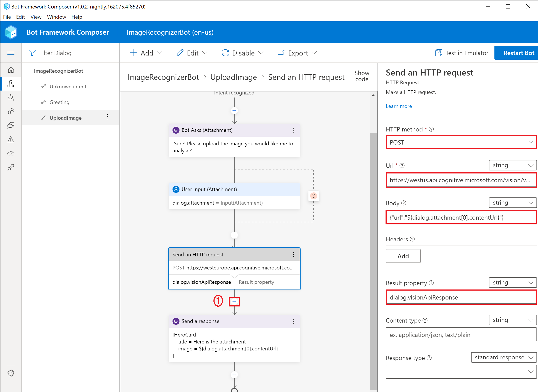Click Show code button
The image size is (538, 392).
pyautogui.click(x=362, y=76)
